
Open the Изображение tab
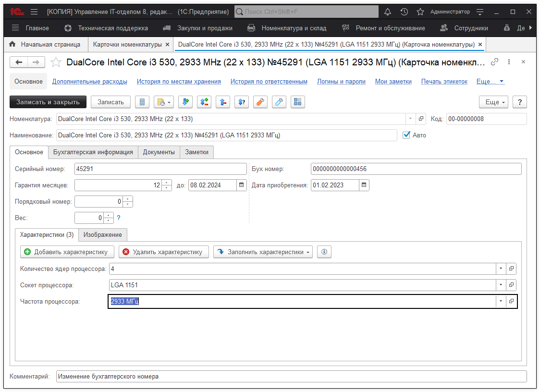(103, 235)
